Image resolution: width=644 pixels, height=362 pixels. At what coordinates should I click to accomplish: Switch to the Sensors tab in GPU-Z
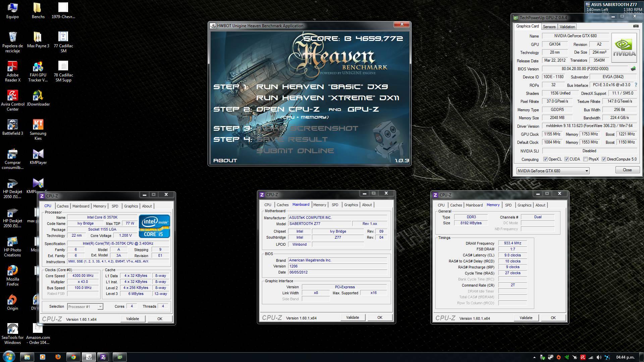[x=549, y=26]
